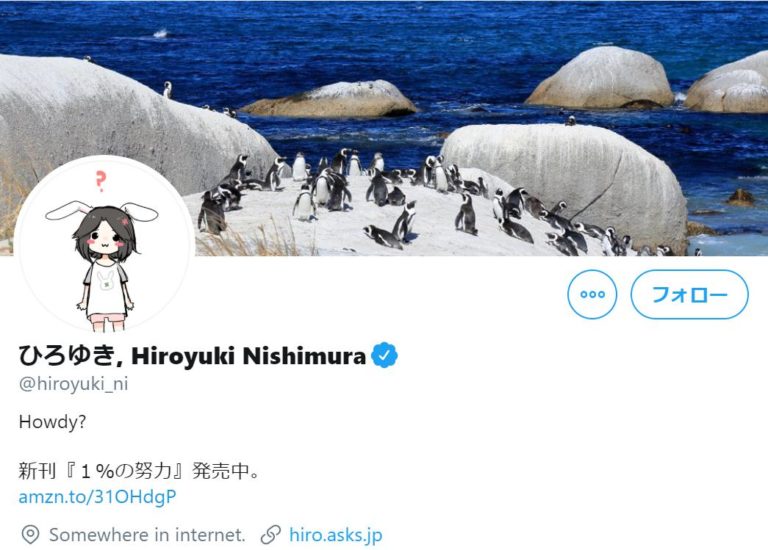Click the chain link icon
This screenshot has width=768, height=550.
click(x=270, y=535)
